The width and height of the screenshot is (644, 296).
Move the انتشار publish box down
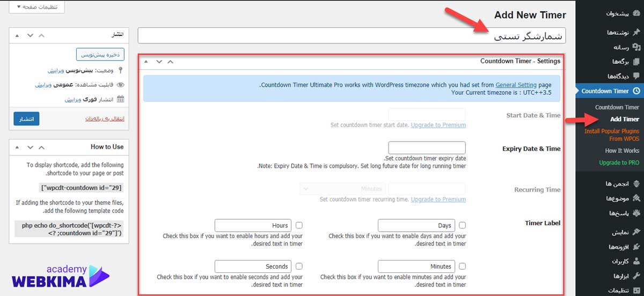coord(30,35)
